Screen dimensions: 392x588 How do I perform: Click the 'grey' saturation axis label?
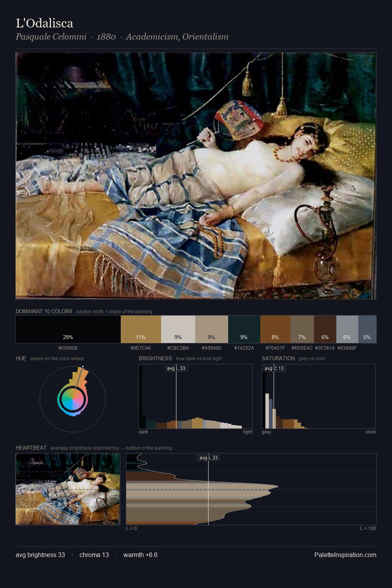click(x=267, y=432)
